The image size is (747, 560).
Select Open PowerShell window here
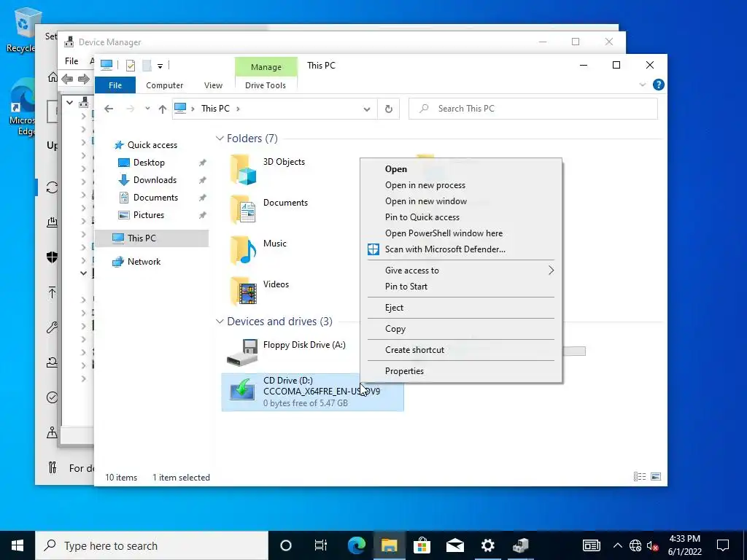pos(444,233)
